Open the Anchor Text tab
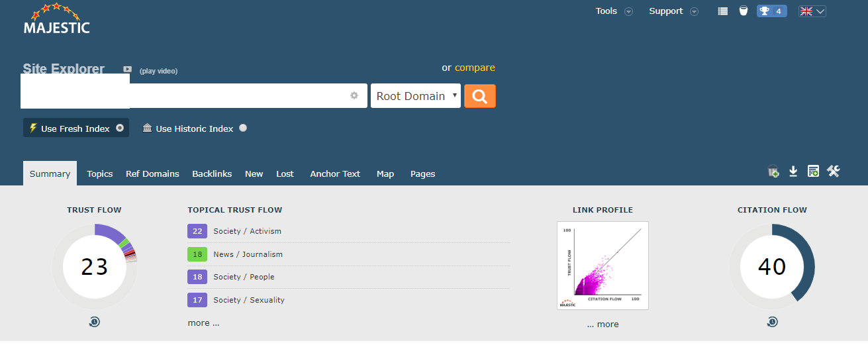Viewport: 868px width, 349px height. 335,174
